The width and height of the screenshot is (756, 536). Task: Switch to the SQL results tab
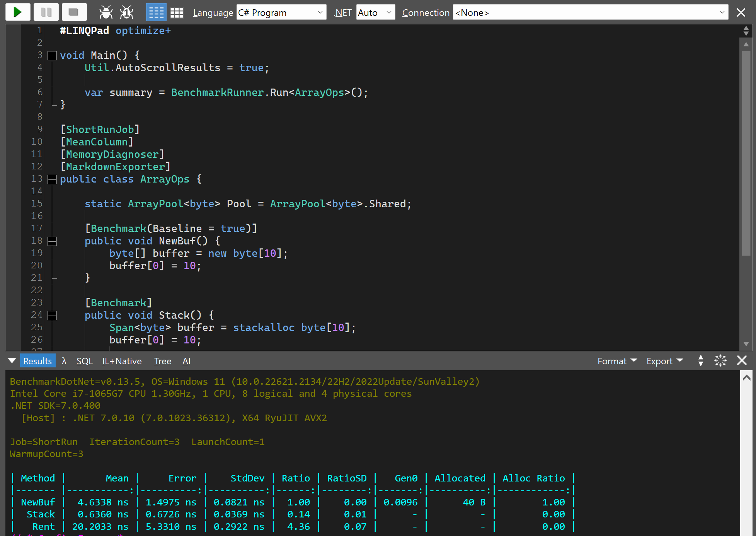pos(84,361)
